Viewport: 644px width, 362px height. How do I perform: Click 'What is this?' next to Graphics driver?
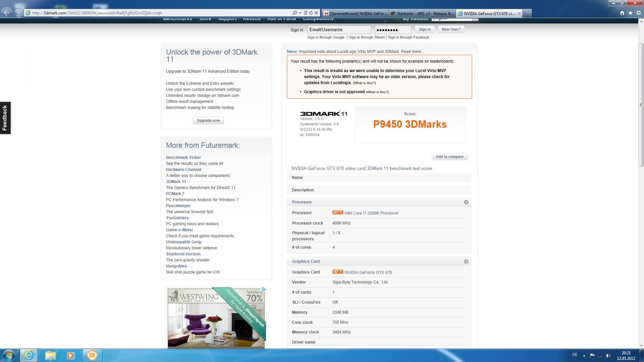click(377, 92)
